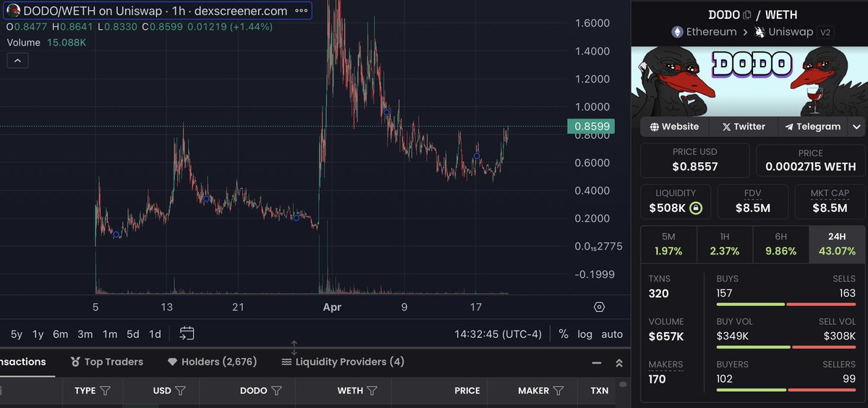
Task: Switch to Liquidity Providers (4) tab
Action: (343, 362)
